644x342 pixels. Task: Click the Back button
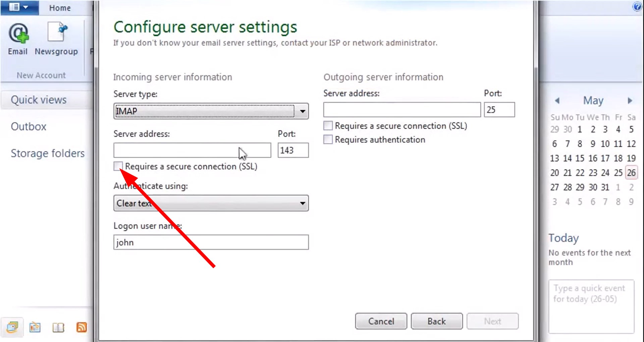[436, 321]
